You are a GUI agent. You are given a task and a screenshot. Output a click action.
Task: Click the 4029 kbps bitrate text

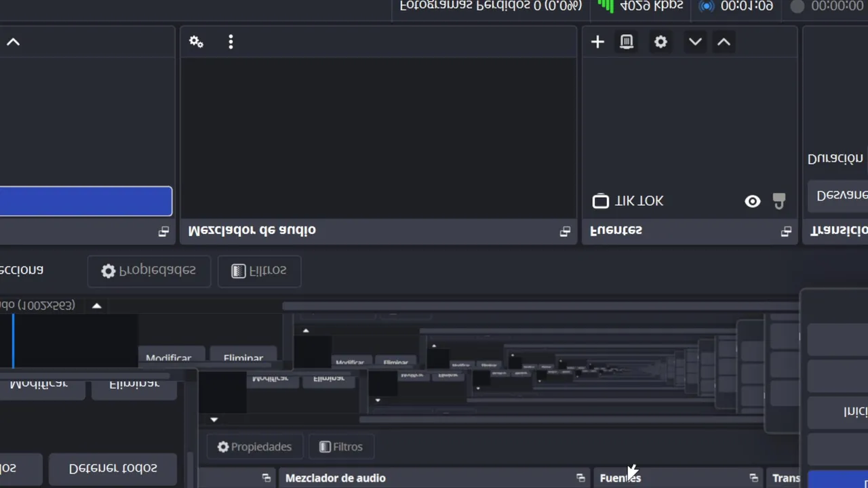coord(651,5)
